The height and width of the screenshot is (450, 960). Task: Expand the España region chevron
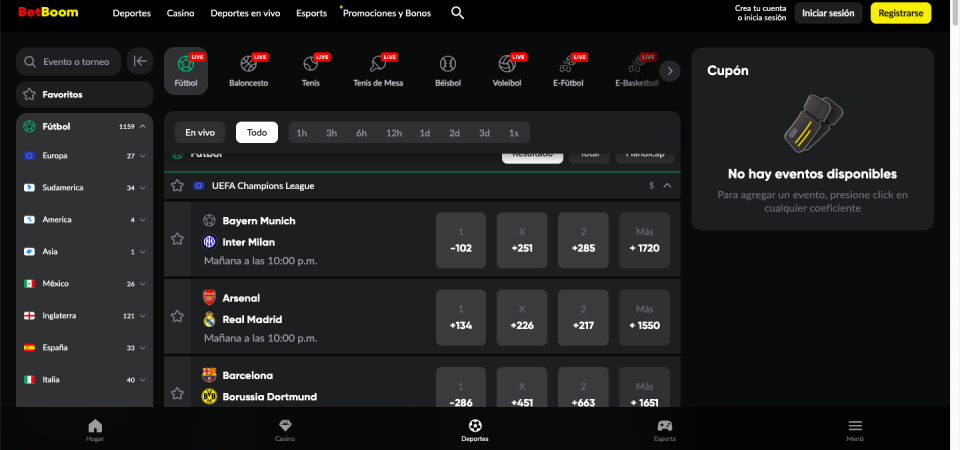(143, 348)
